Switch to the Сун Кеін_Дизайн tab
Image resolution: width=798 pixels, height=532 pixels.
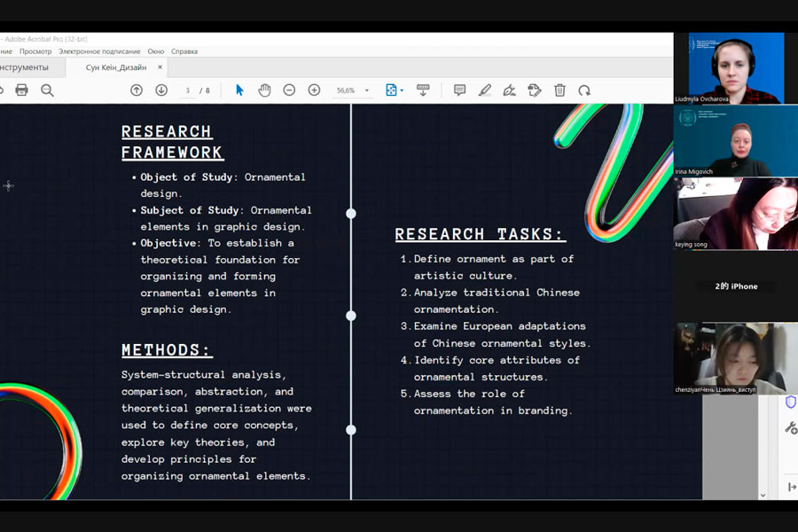[115, 67]
